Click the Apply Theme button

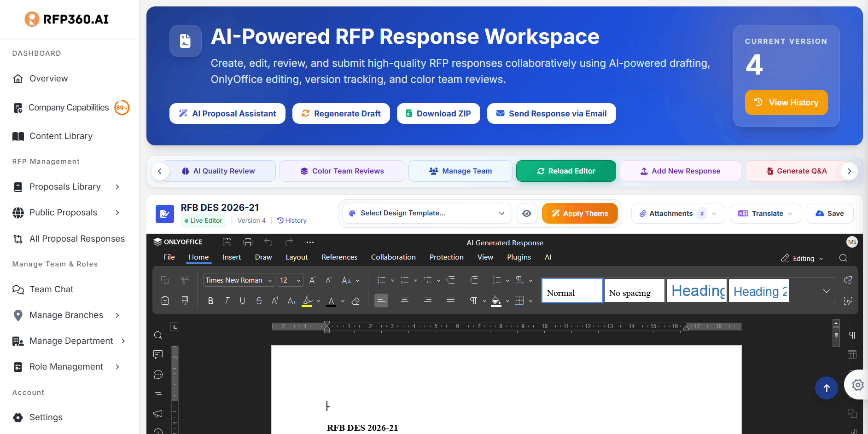580,214
